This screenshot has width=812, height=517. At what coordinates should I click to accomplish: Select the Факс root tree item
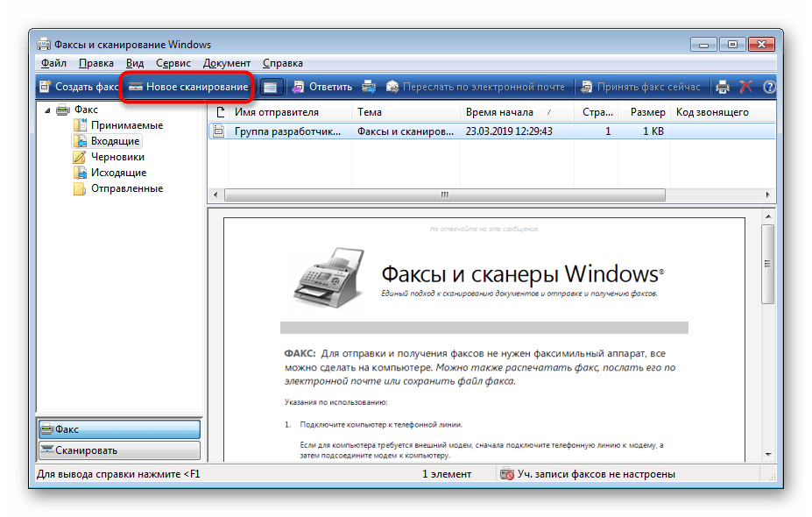(x=78, y=110)
